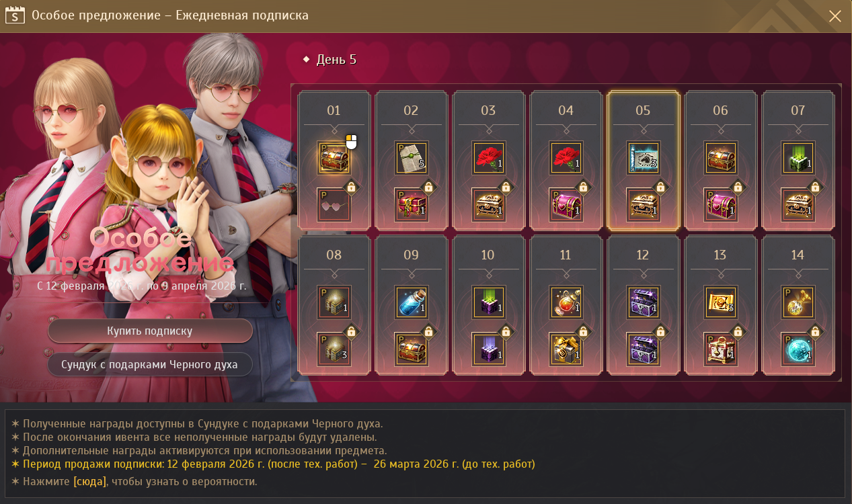852x504 pixels.
Task: Click the Day 02 scroll reward icon
Action: point(411,158)
